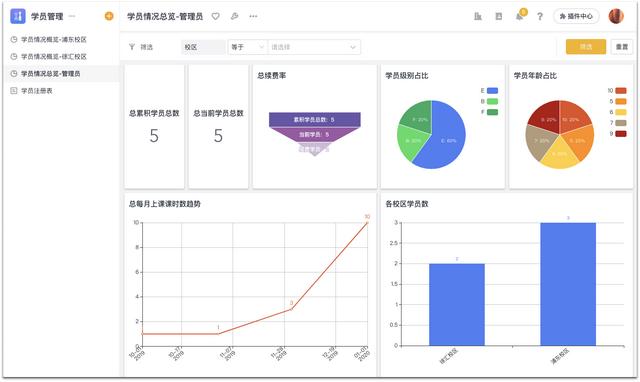This screenshot has width=640, height=382.
Task: Click the orange plus add button in sidebar
Action: coord(109,16)
